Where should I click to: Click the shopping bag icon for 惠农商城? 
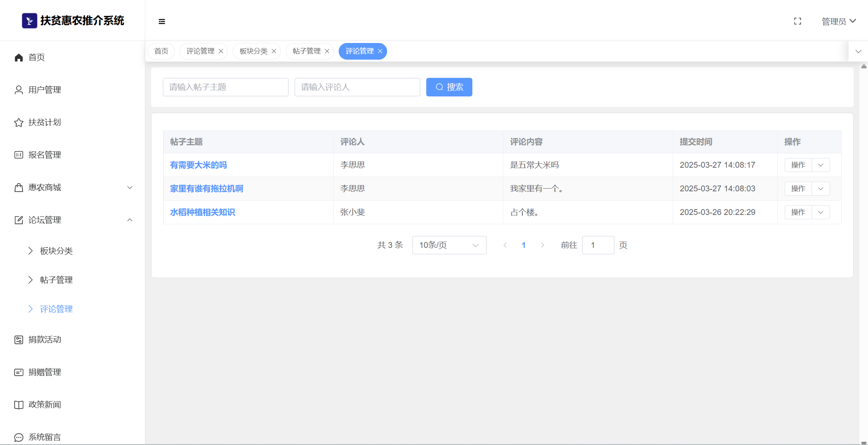pos(19,187)
